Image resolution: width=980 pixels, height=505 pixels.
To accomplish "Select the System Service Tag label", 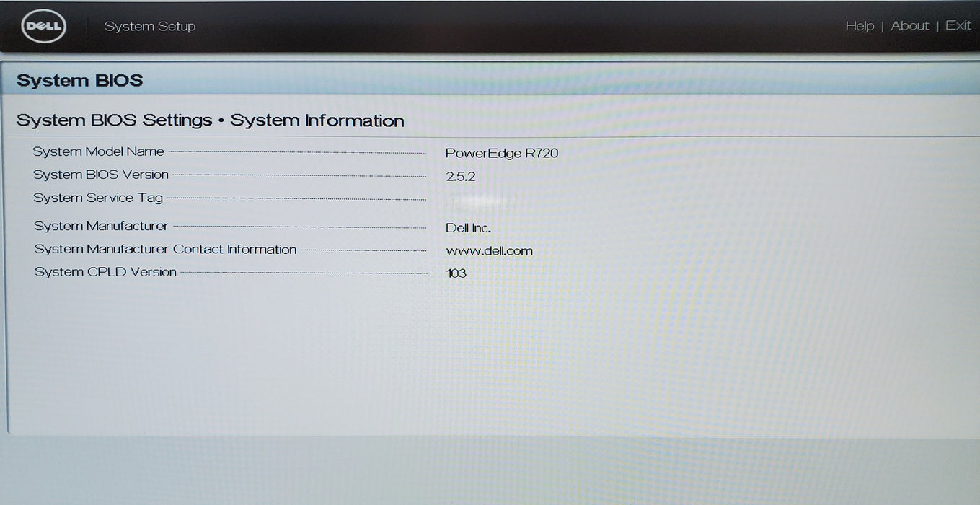I will (x=98, y=198).
